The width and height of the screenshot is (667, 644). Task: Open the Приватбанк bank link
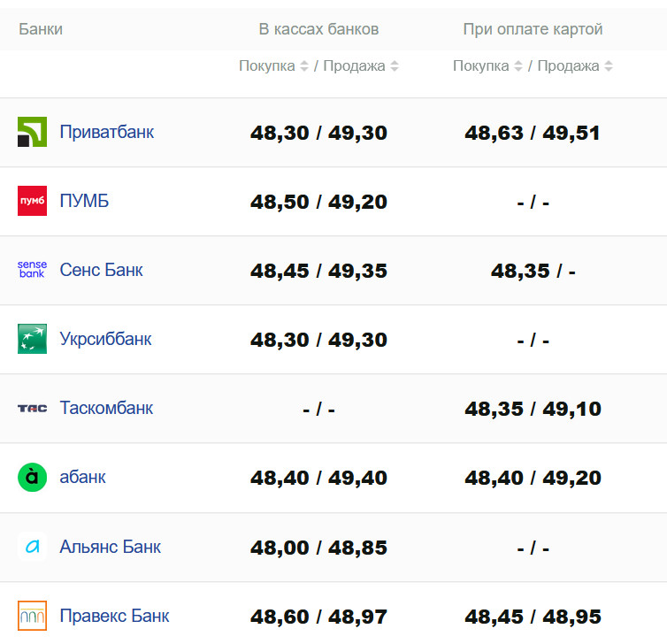coord(107,132)
